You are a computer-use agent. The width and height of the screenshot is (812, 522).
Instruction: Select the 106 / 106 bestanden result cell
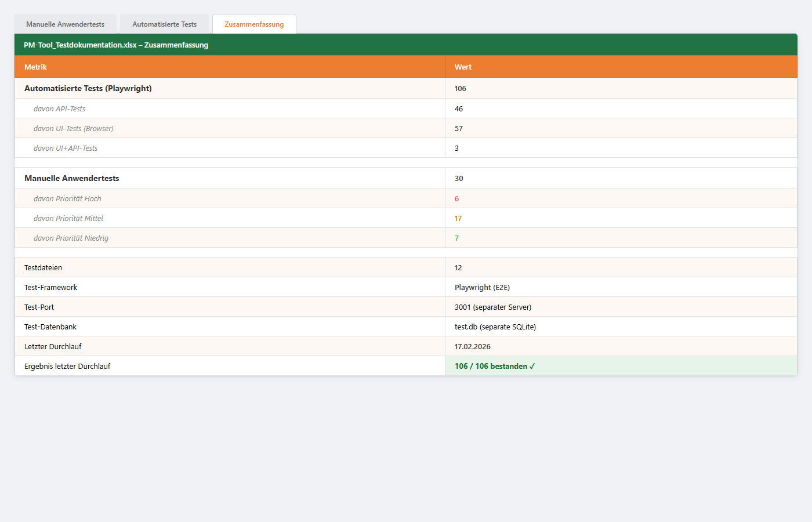tap(621, 366)
